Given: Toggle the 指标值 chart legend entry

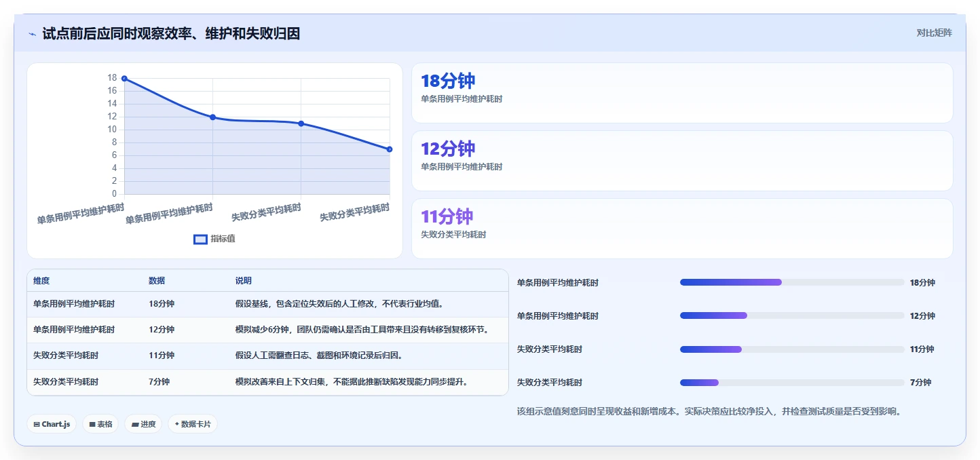Looking at the screenshot, I should click(214, 239).
